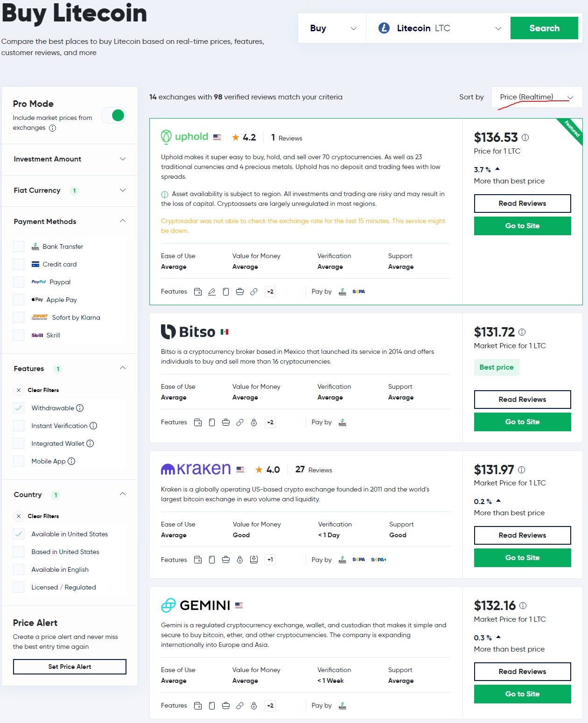Click info icon next to $131.97 price
Viewport: 588px width, 723px height.
click(x=522, y=470)
